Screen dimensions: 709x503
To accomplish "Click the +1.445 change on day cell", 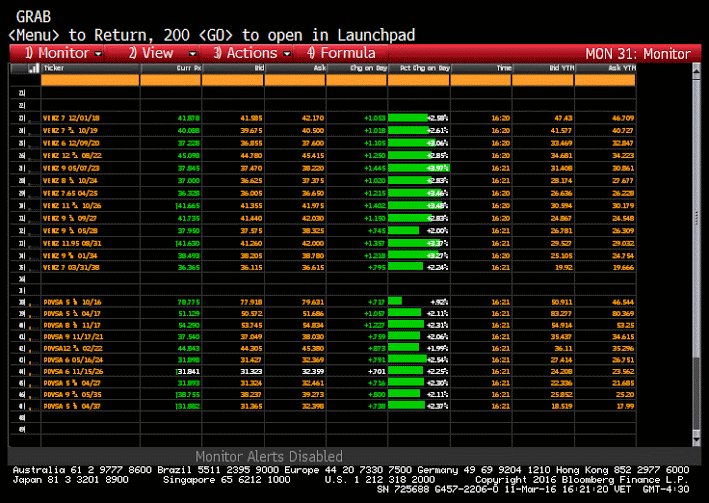I will [x=375, y=168].
